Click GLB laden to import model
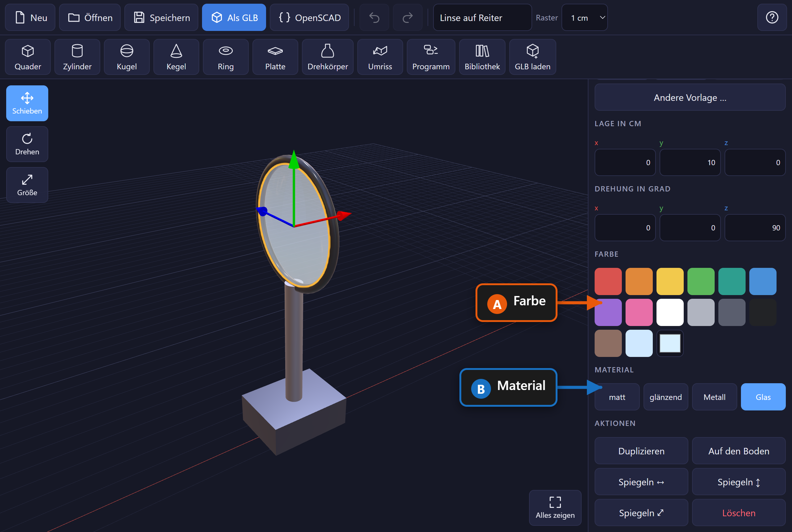The height and width of the screenshot is (532, 792). click(533, 57)
